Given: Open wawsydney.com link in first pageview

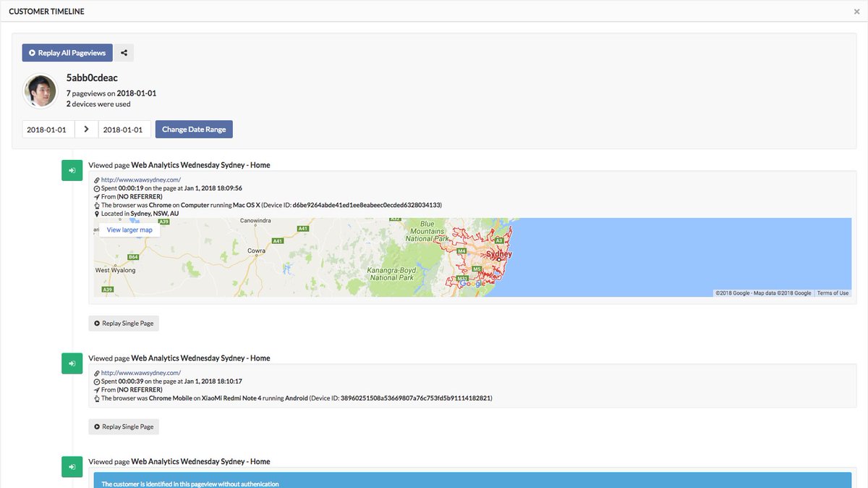Looking at the screenshot, I should point(140,180).
